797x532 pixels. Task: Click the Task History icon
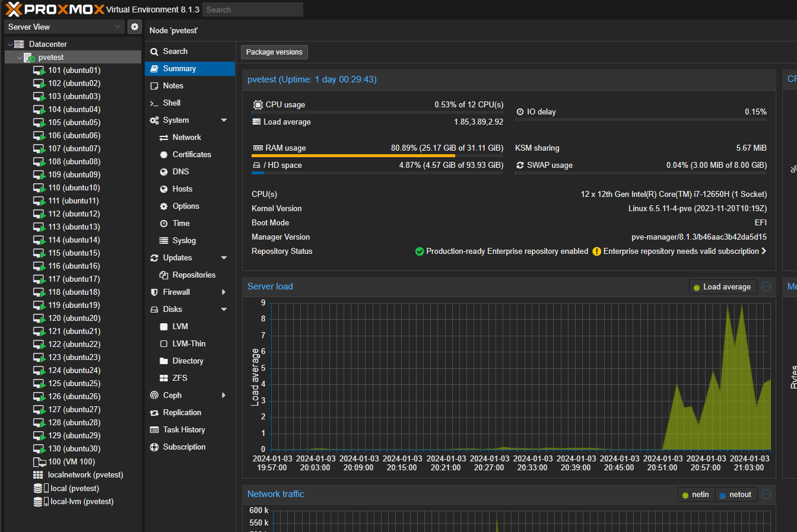point(154,430)
